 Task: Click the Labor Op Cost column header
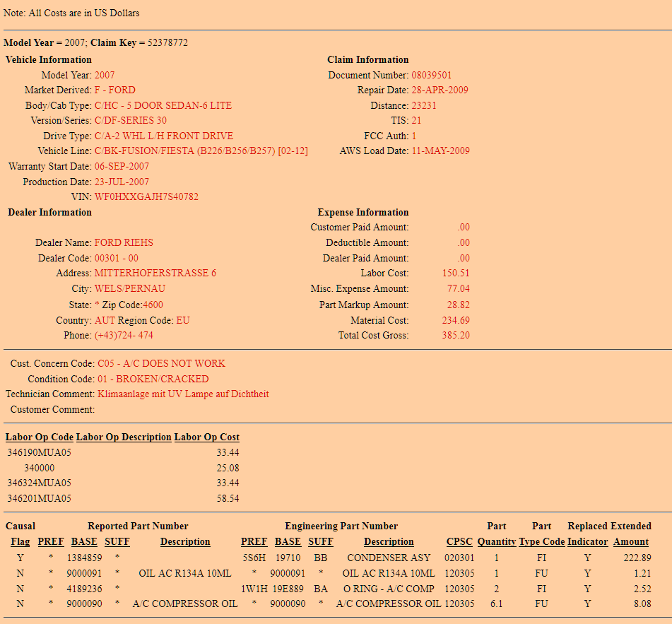click(206, 437)
